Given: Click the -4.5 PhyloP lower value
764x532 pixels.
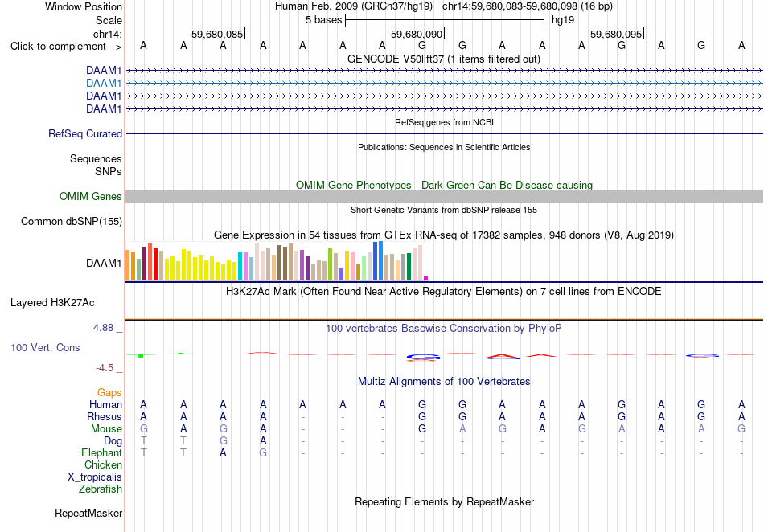Looking at the screenshot, I should click(x=105, y=368).
